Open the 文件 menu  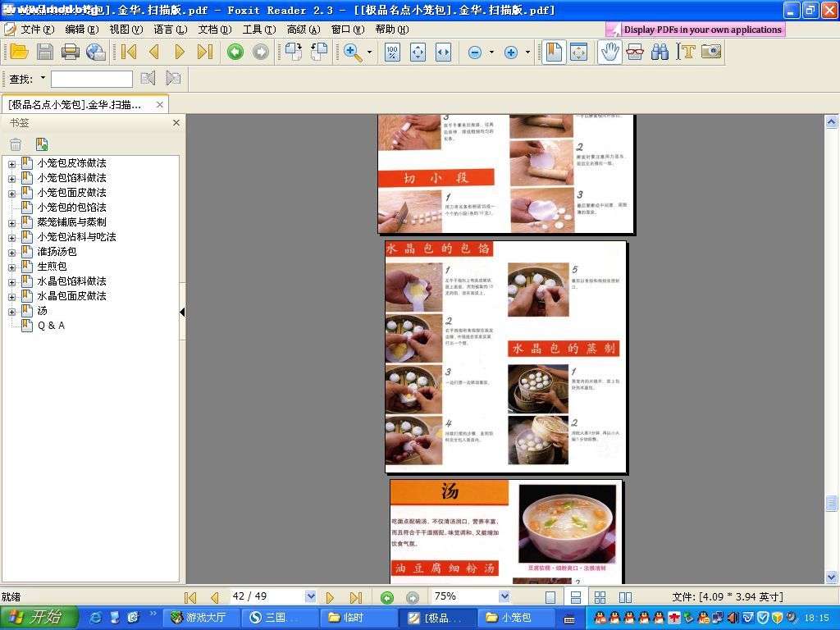pos(36,30)
